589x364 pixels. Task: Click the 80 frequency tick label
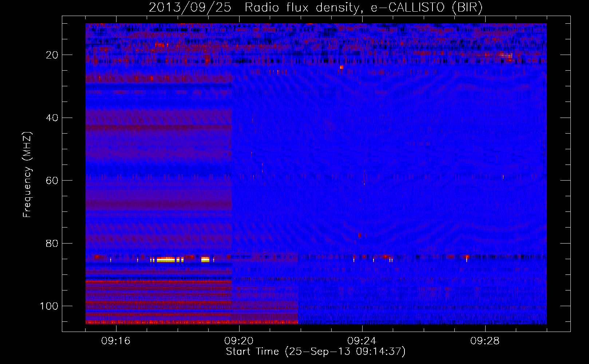click(52, 243)
